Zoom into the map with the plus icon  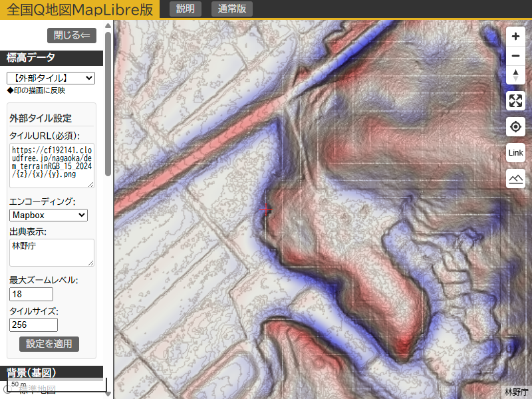[515, 36]
